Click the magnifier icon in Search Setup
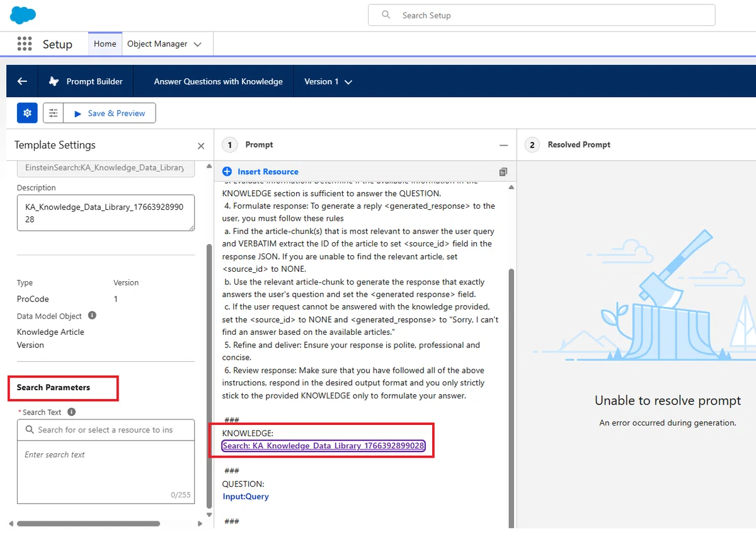 pyautogui.click(x=386, y=15)
